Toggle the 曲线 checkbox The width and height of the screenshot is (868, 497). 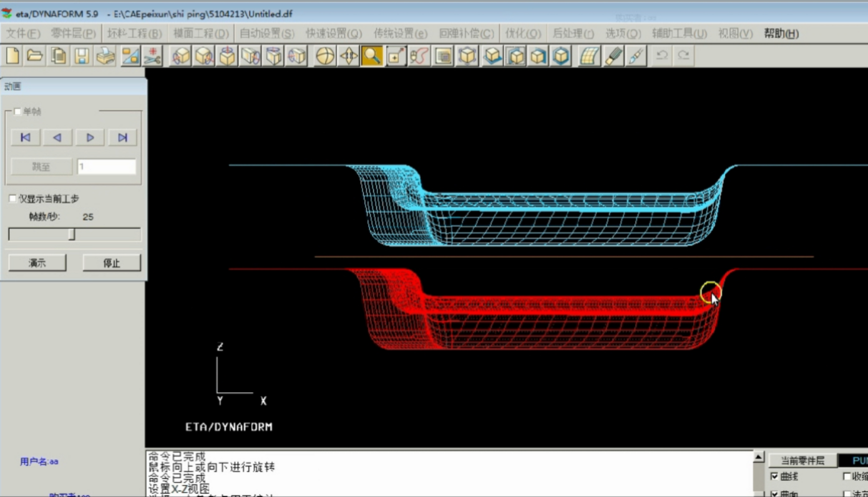coord(774,476)
